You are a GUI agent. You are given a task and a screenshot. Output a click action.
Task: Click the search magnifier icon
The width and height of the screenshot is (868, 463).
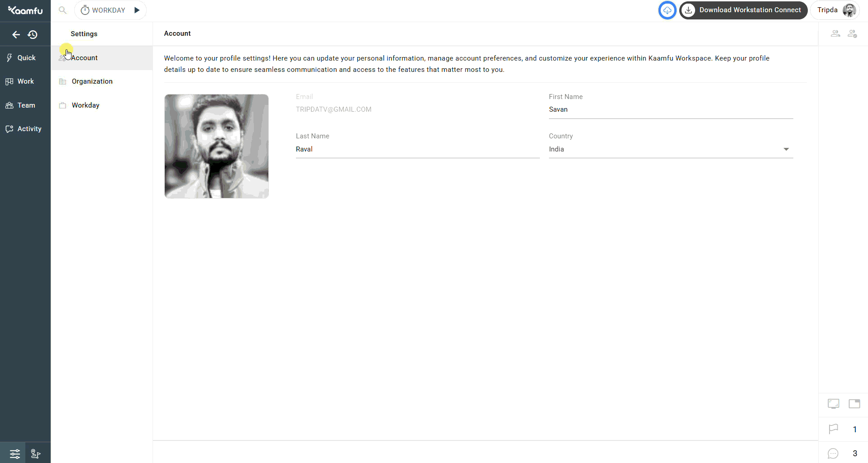coord(63,10)
